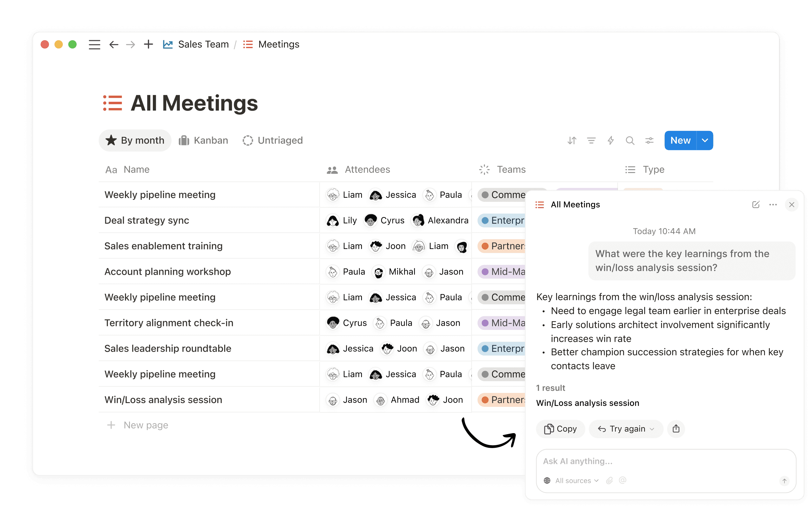Mention a page with the @ icon
This screenshot has width=812, height=507.
tap(623, 480)
